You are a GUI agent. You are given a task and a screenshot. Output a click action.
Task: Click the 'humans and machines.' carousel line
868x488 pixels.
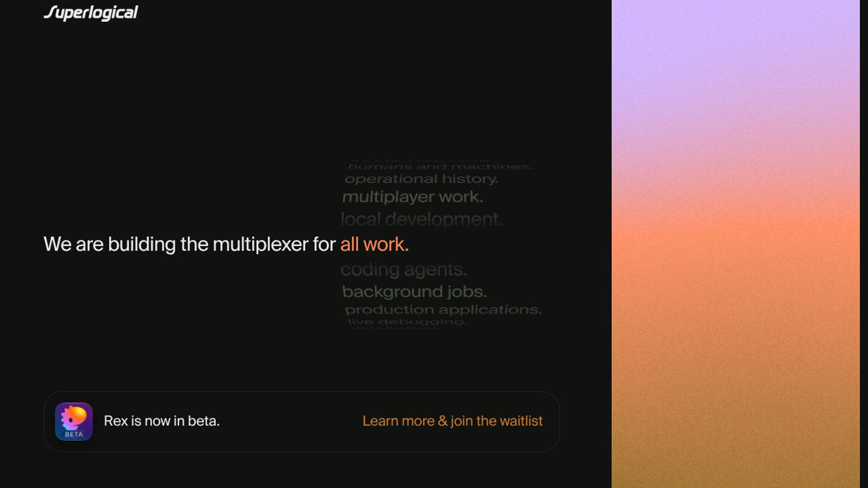pos(441,167)
